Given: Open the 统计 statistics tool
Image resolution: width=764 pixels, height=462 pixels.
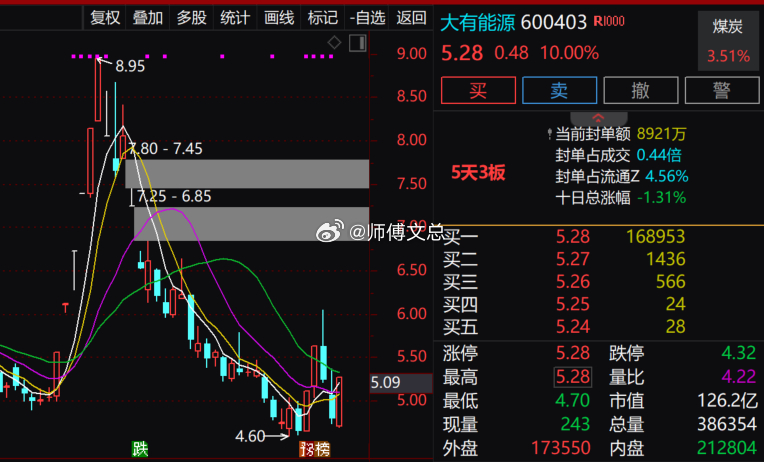Looking at the screenshot, I should 235,18.
